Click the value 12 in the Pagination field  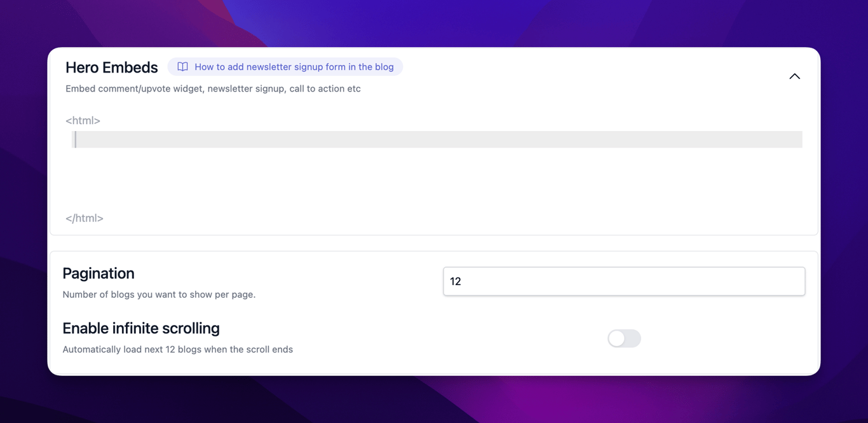(x=456, y=281)
